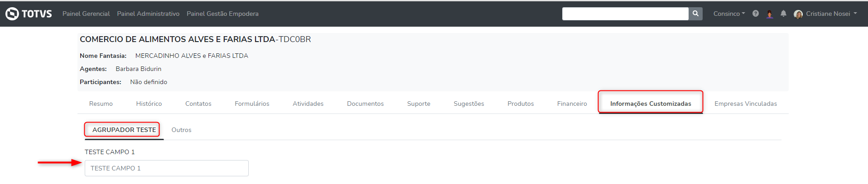The height and width of the screenshot is (184, 868).
Task: Click the TESTE CAMPO 1 text field
Action: tap(166, 168)
